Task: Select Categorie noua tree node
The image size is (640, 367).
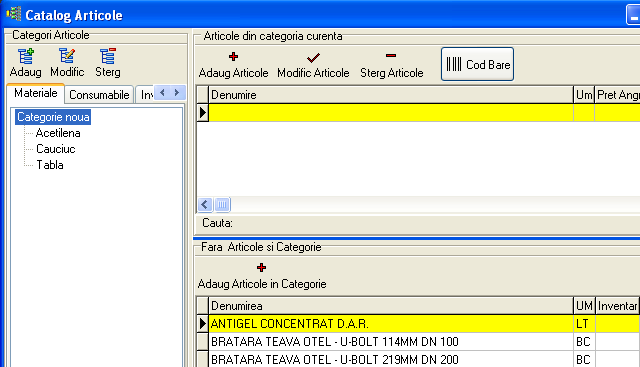Action: coord(53,117)
